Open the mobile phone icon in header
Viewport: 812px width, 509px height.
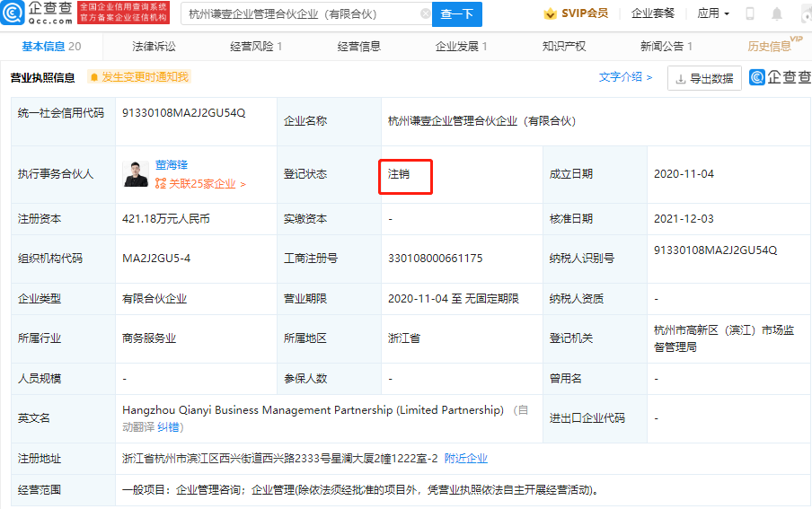(x=750, y=14)
